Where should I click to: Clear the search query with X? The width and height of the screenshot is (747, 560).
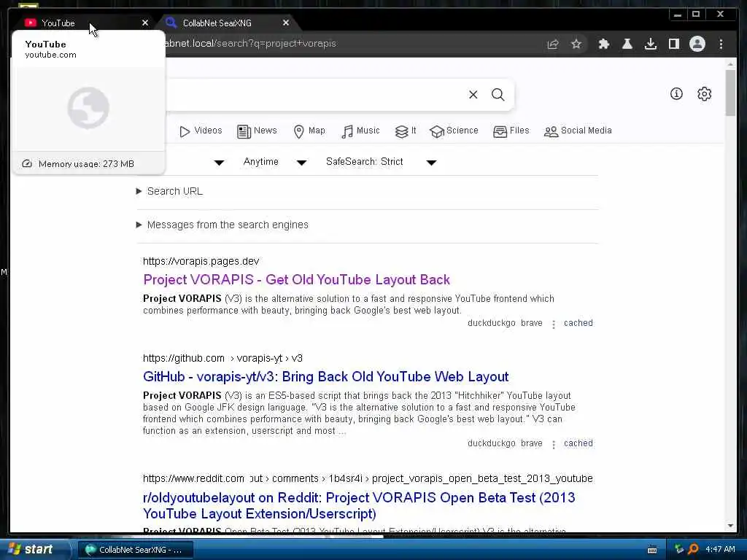point(473,95)
